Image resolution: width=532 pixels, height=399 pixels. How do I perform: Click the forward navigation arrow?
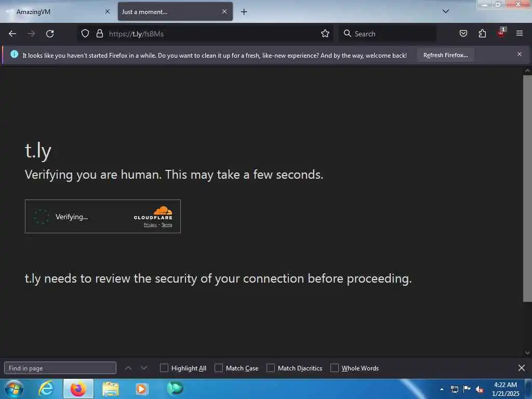(31, 34)
